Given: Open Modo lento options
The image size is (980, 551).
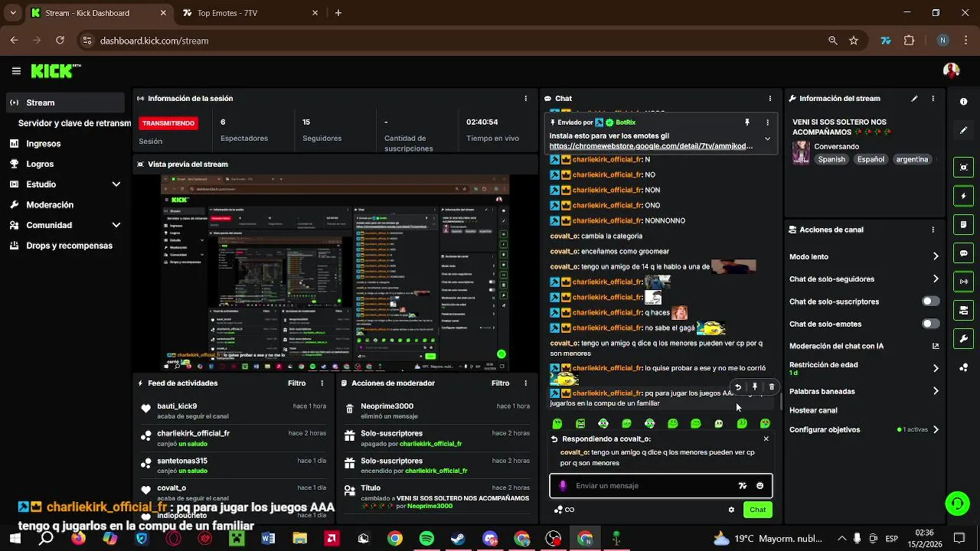Looking at the screenshot, I should tap(864, 257).
